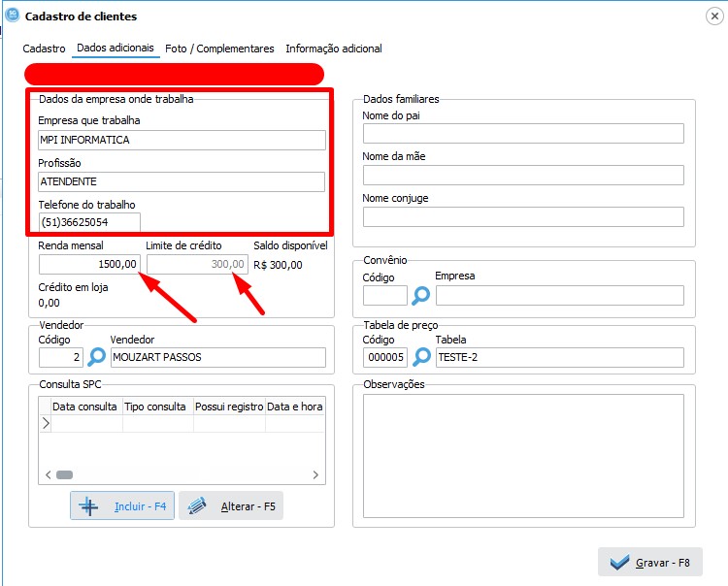The height and width of the screenshot is (586, 728).
Task: Click the app icon in title bar
Action: point(10,16)
